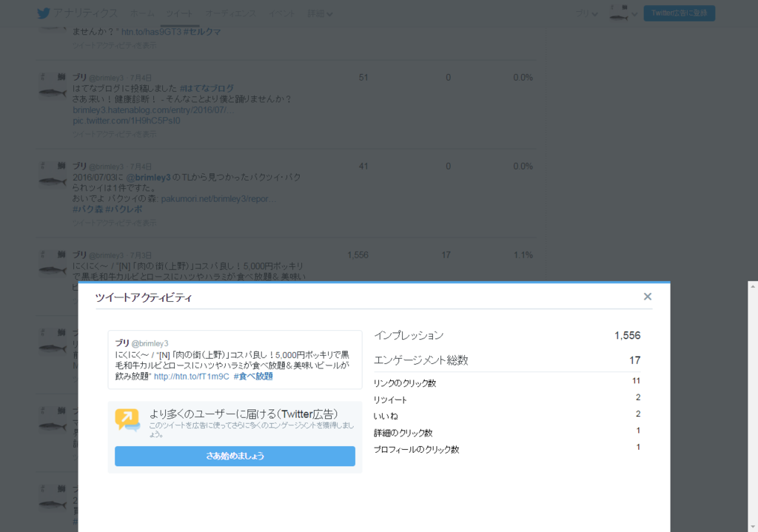
Task: Open the ホーム tab
Action: 142,13
